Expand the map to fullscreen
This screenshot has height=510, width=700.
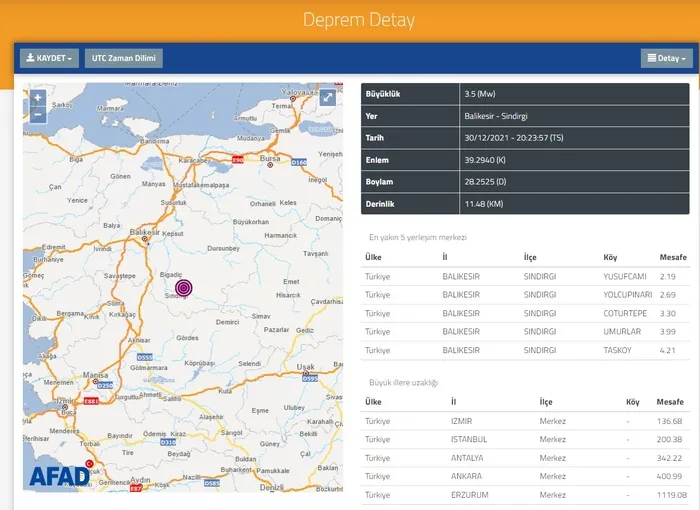tap(327, 98)
